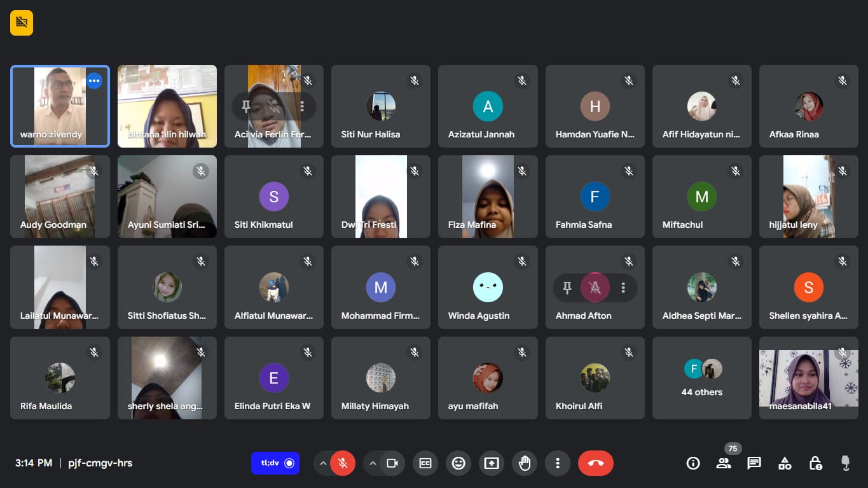Open the chat with everyone panel

[x=754, y=463]
